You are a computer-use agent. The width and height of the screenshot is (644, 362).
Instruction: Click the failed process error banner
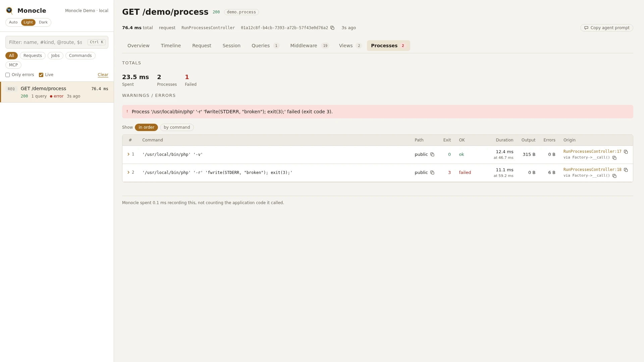pos(378,112)
